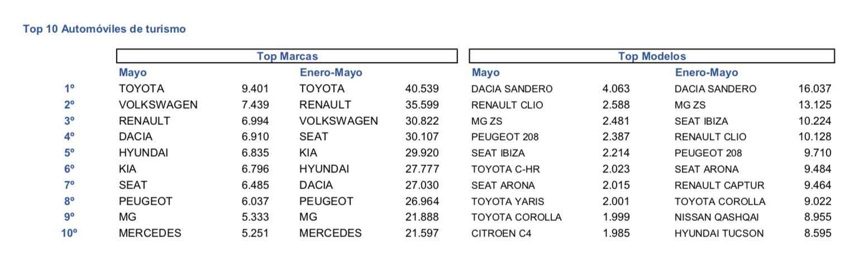
Task: Select the Dacia Sandero value 16.037
Action: click(815, 89)
